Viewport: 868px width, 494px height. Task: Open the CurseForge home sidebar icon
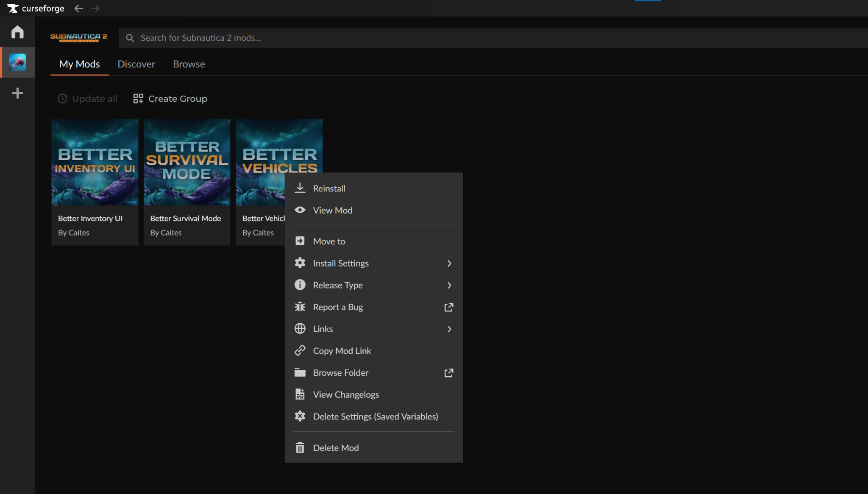pyautogui.click(x=17, y=32)
